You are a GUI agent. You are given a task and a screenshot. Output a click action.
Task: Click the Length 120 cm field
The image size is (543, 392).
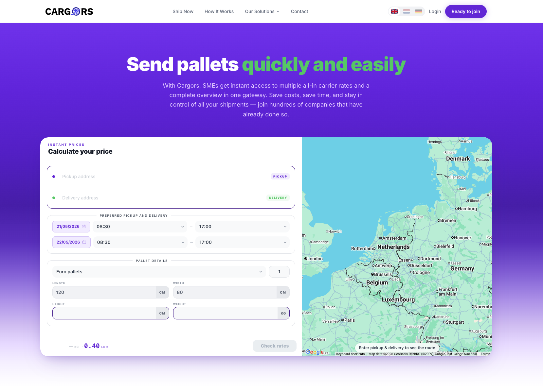pyautogui.click(x=111, y=292)
